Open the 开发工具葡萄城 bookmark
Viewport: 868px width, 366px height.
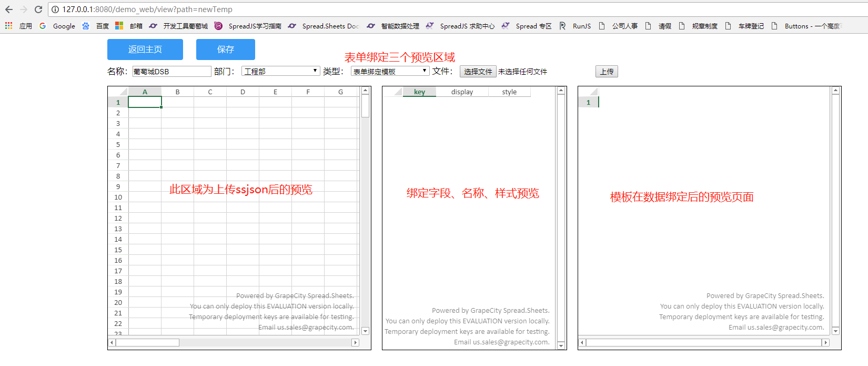(x=179, y=26)
